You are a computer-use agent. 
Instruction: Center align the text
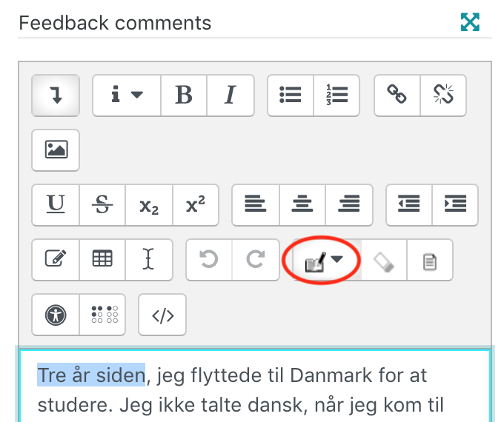[x=302, y=205]
